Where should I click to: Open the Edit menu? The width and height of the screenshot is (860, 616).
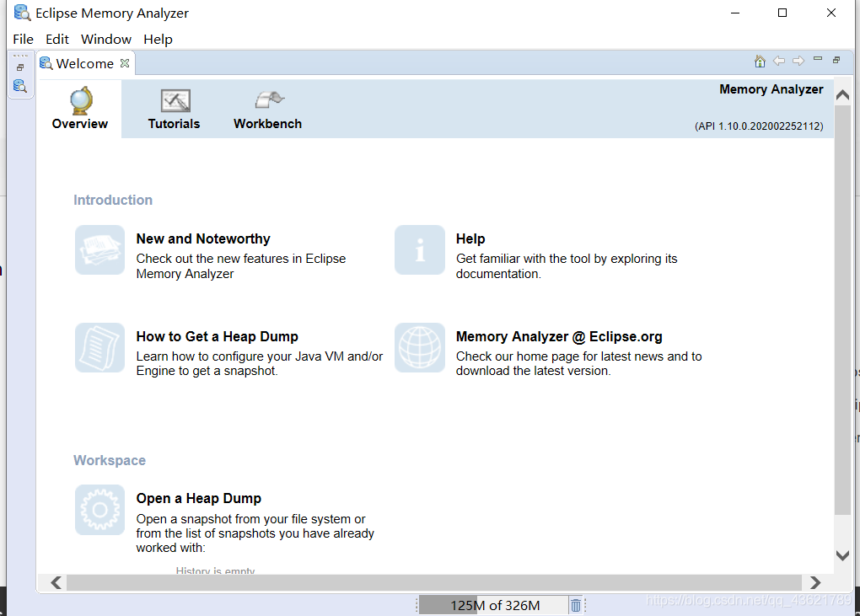pyautogui.click(x=57, y=40)
